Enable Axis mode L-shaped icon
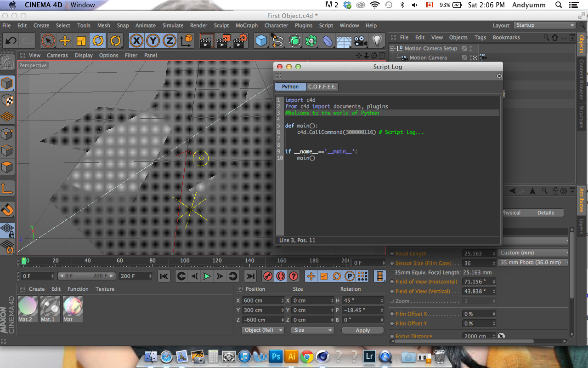588x368 pixels. [7, 188]
